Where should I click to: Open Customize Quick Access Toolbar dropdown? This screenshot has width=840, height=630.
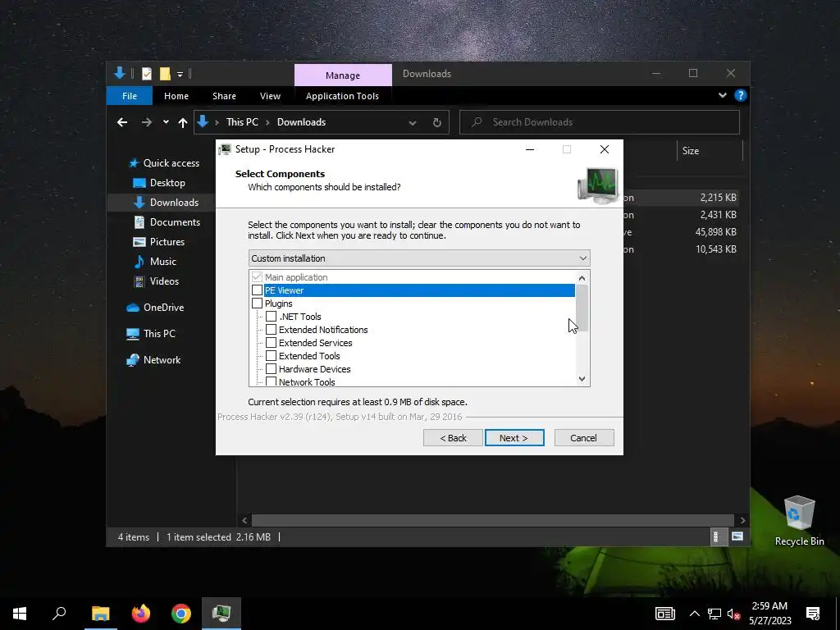click(180, 74)
